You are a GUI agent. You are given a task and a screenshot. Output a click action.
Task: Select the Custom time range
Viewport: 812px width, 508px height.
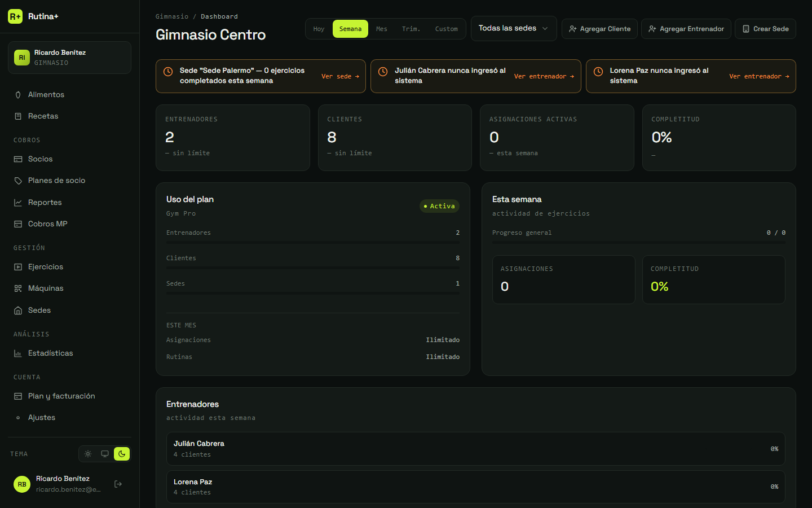[447, 29]
